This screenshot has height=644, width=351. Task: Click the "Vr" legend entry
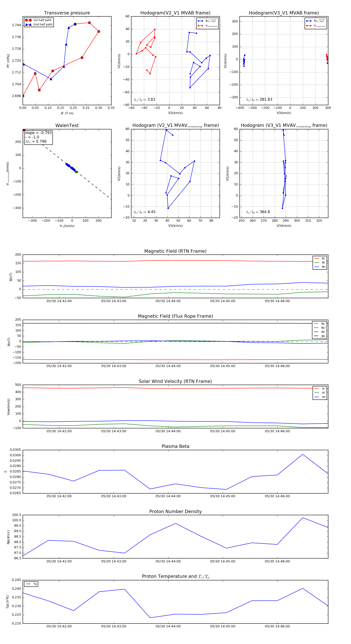(320, 389)
